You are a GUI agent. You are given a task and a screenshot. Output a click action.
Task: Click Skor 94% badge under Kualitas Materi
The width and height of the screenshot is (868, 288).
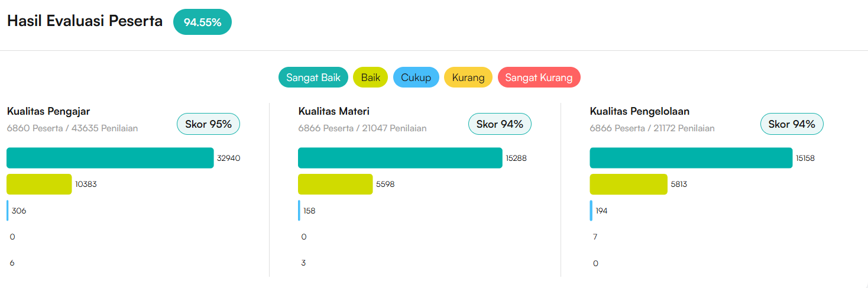[500, 124]
